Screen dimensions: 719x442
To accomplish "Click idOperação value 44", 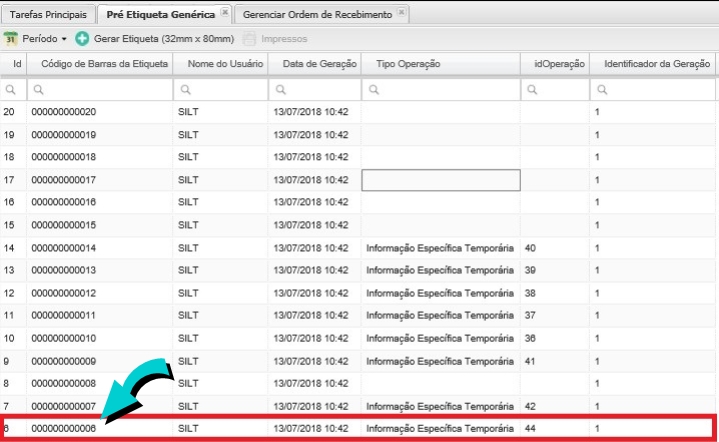I will [x=531, y=429].
